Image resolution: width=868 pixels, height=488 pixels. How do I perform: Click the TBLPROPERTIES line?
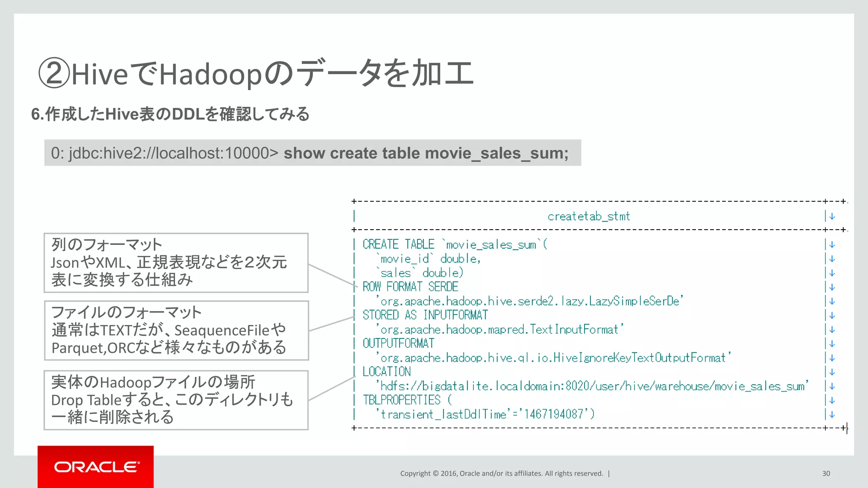407,400
